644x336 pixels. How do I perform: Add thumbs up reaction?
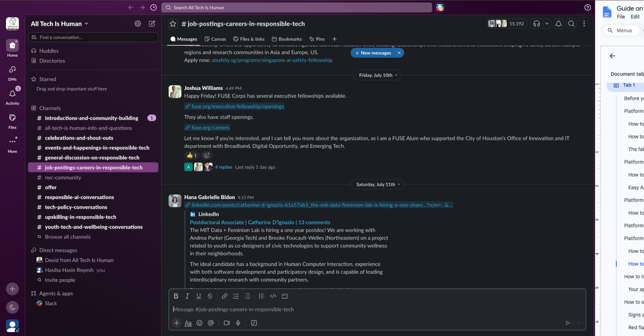pos(192,155)
